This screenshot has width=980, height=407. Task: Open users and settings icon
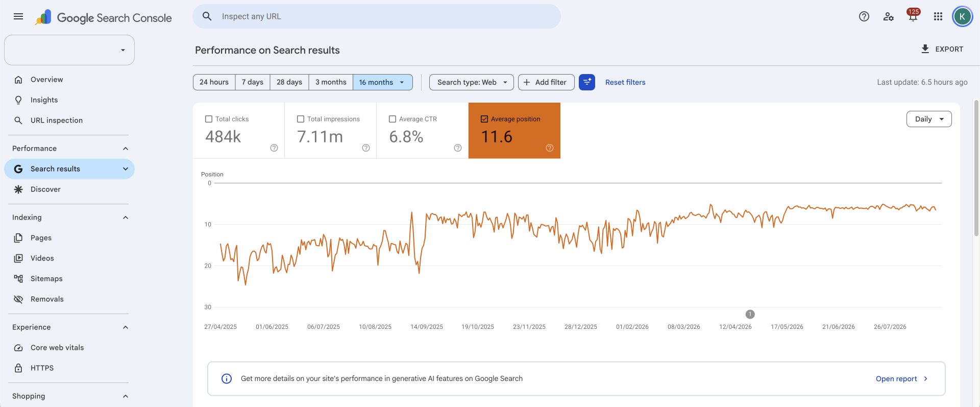889,16
